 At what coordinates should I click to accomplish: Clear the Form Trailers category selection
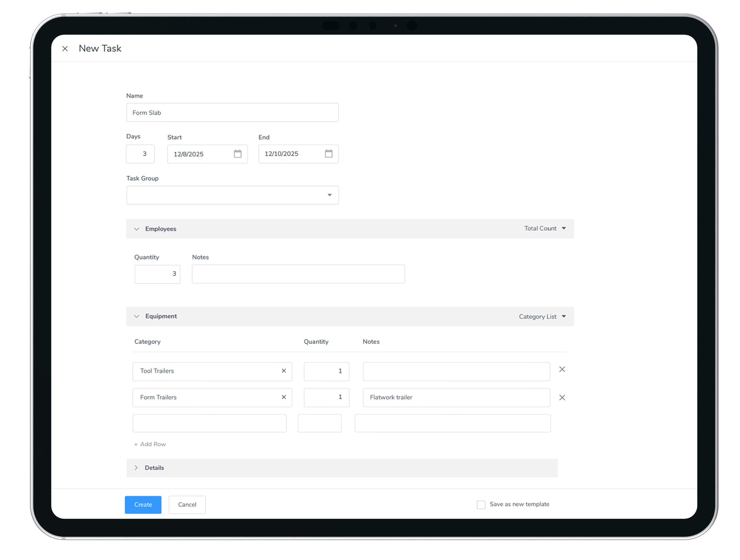284,398
